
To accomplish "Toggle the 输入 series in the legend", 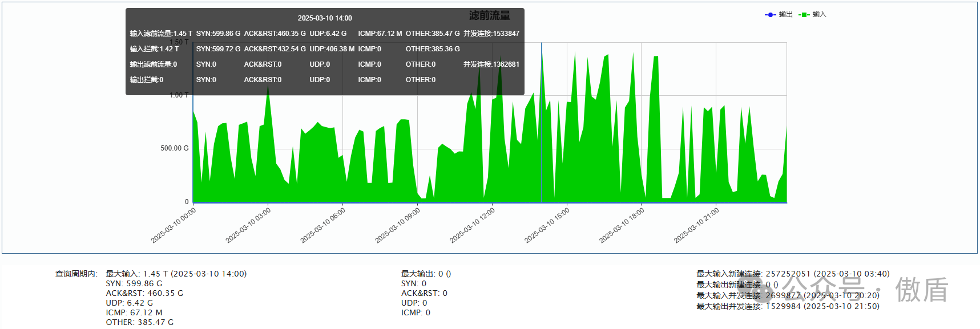I will [x=819, y=14].
